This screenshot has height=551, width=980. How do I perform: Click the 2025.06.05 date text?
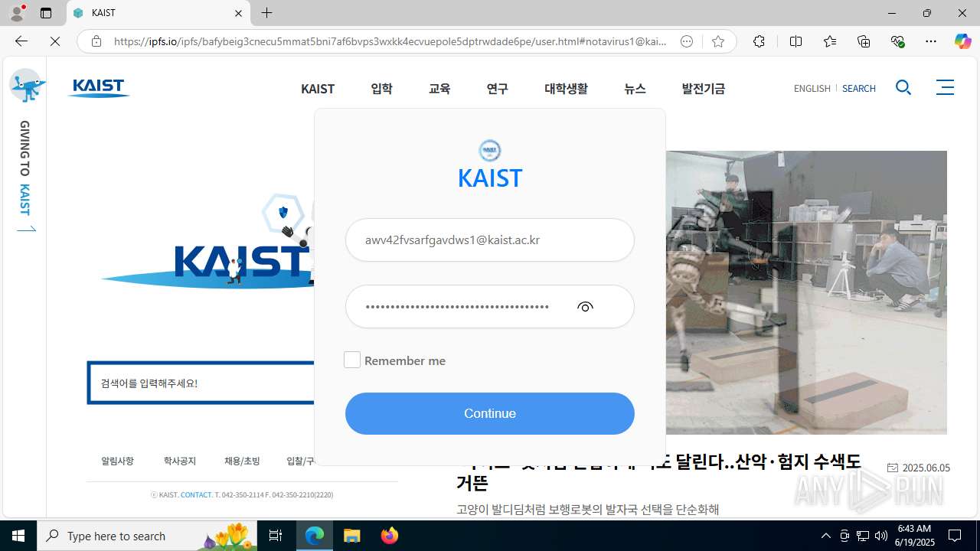[926, 468]
